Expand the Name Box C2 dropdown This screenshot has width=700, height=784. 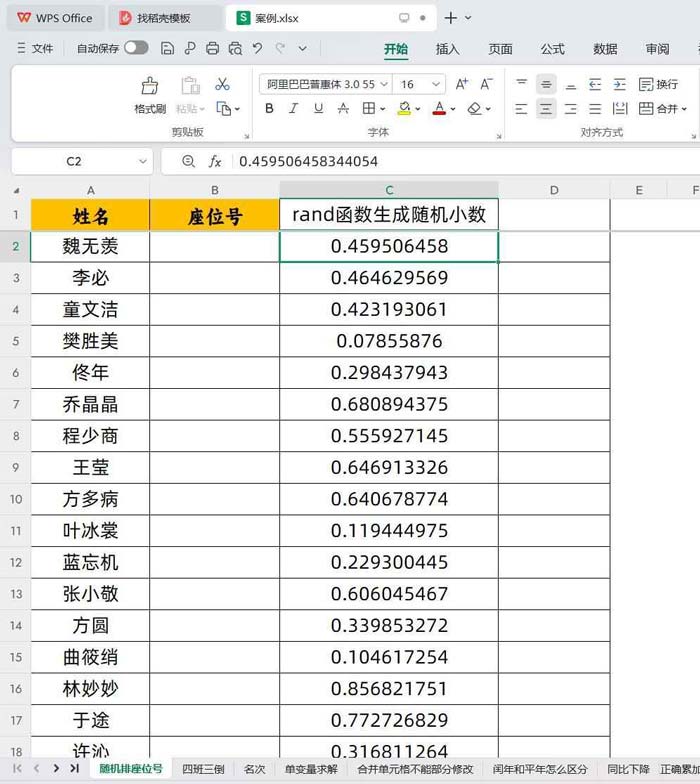(142, 161)
